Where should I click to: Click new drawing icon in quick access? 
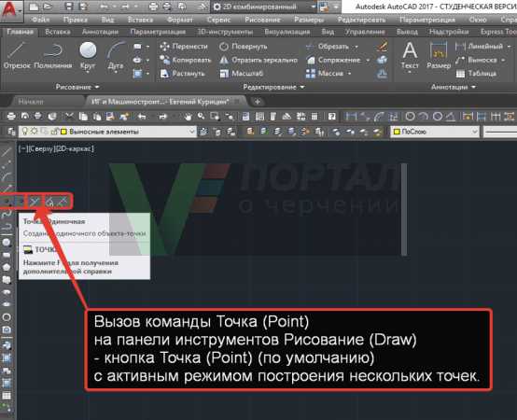tap(34, 7)
